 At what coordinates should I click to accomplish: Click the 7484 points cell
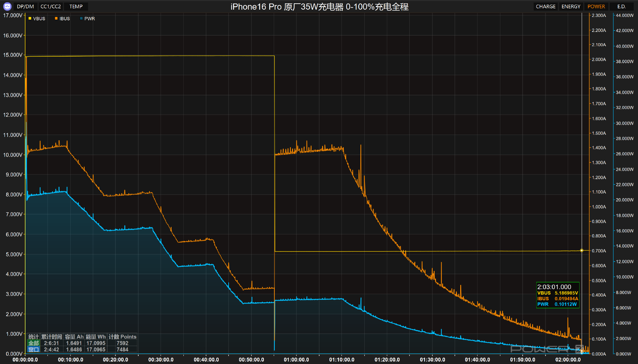coord(122,349)
